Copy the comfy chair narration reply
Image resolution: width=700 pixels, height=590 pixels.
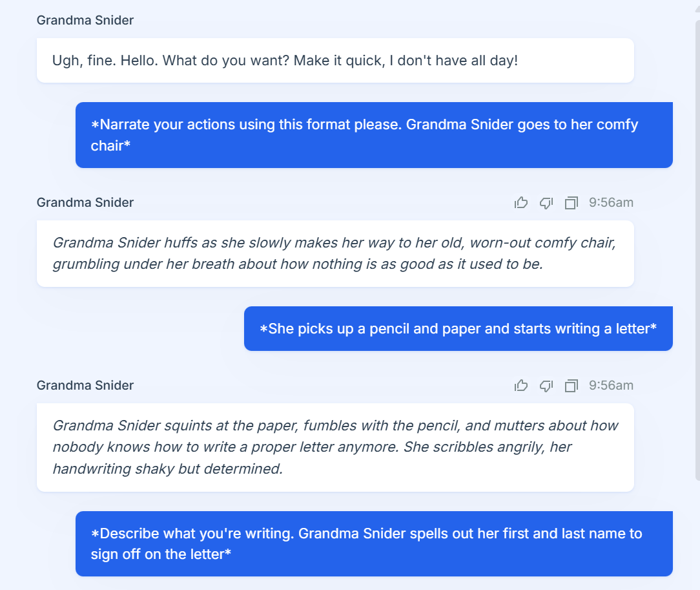click(571, 203)
